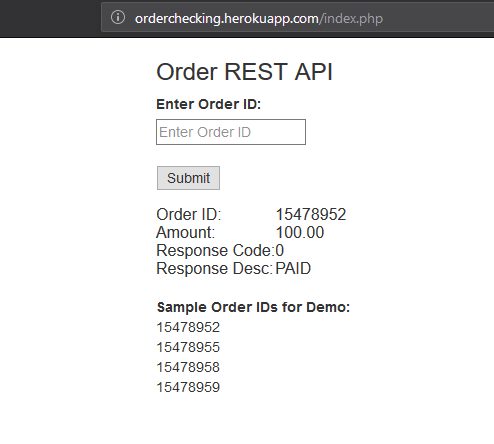Screen dimensions: 494x444
Task: Click the Response Code label
Action: point(215,250)
